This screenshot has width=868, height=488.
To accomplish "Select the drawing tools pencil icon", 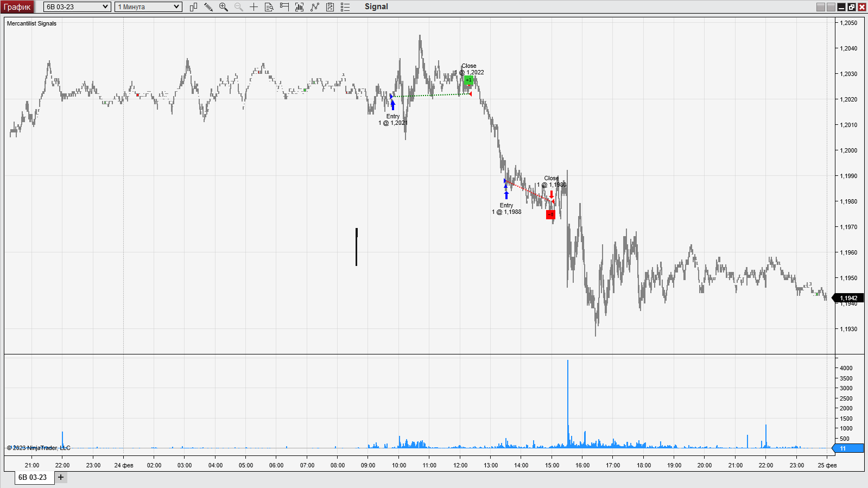I will (x=208, y=7).
